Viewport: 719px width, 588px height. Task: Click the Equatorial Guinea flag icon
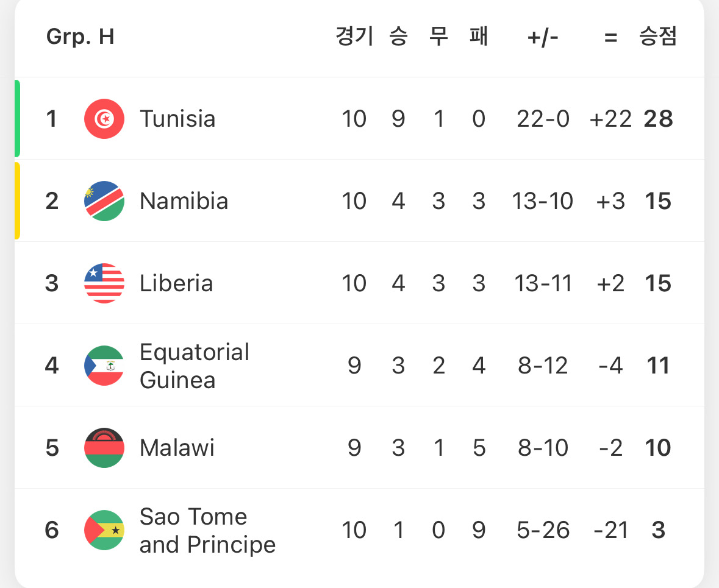tap(104, 366)
